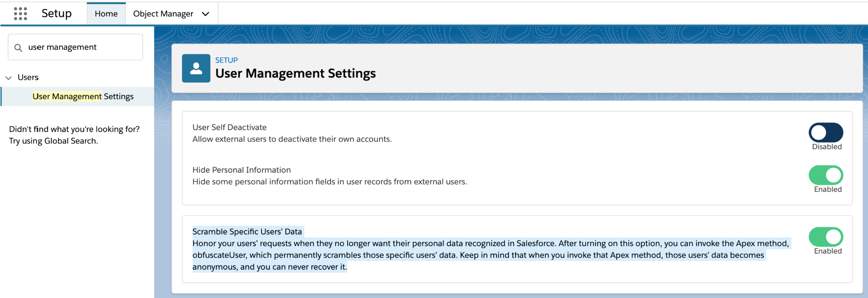Click the User Self Deactivate setting label
The width and height of the screenshot is (868, 298).
(x=230, y=128)
